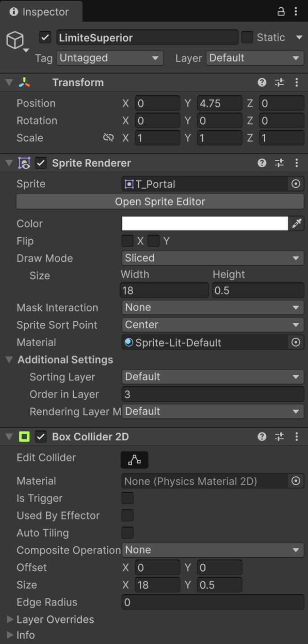Click the Sprite object picker circle
This screenshot has width=308, height=644.
(x=296, y=184)
